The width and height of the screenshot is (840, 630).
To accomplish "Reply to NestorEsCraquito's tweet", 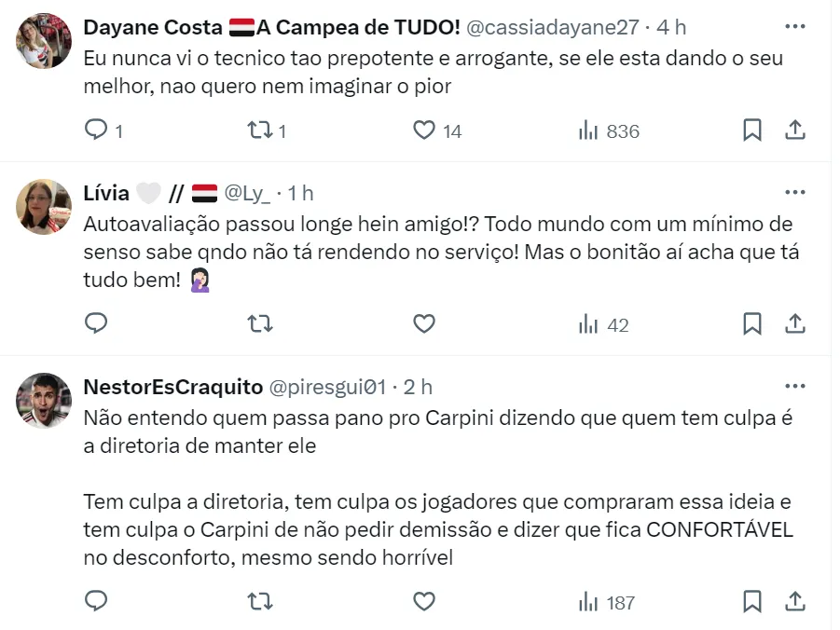I will tap(97, 601).
